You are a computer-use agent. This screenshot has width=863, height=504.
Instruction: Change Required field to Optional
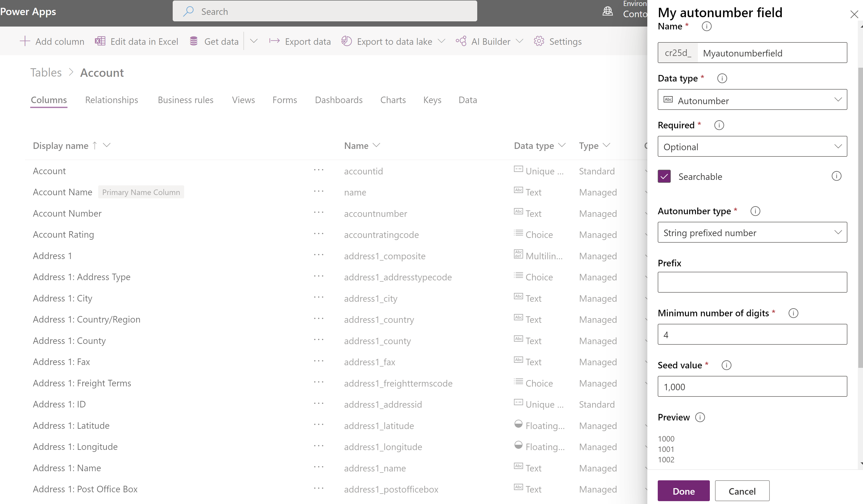pyautogui.click(x=753, y=146)
